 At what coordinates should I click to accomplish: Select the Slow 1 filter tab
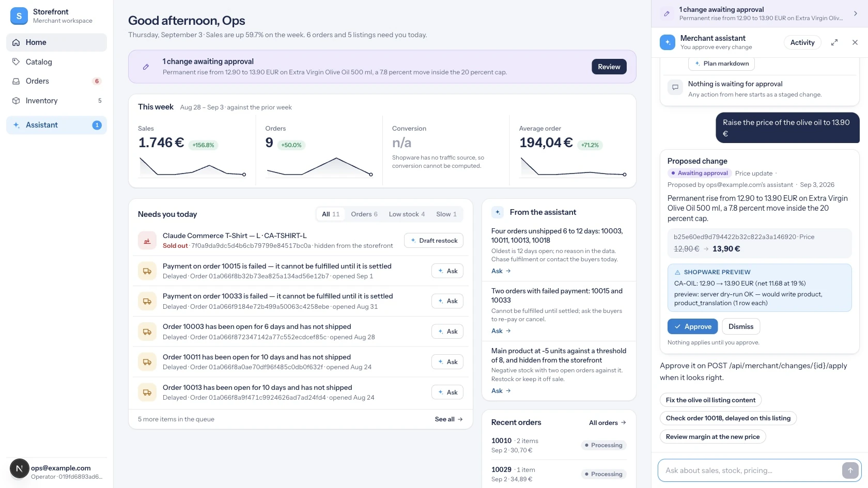pos(446,214)
